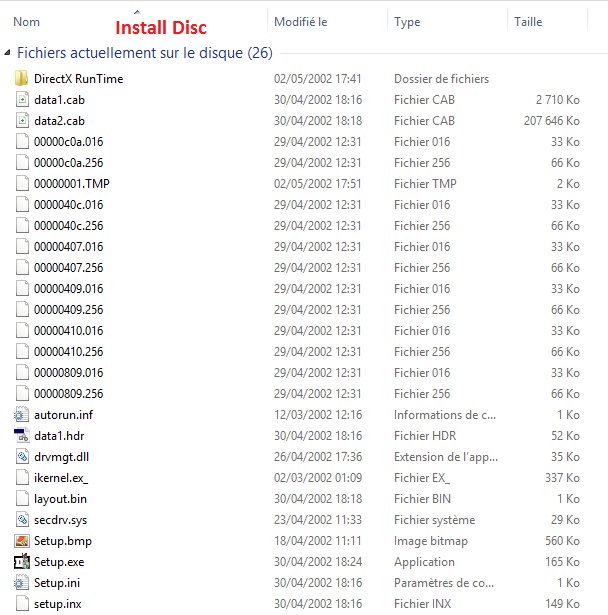The height and width of the screenshot is (615, 608).
Task: Click the layout.bin file icon
Action: [22, 499]
